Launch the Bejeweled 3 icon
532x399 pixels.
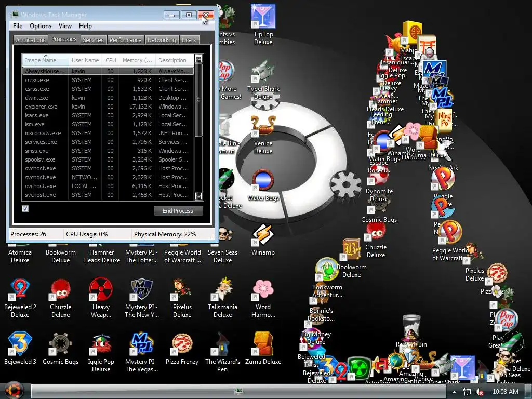click(x=20, y=349)
